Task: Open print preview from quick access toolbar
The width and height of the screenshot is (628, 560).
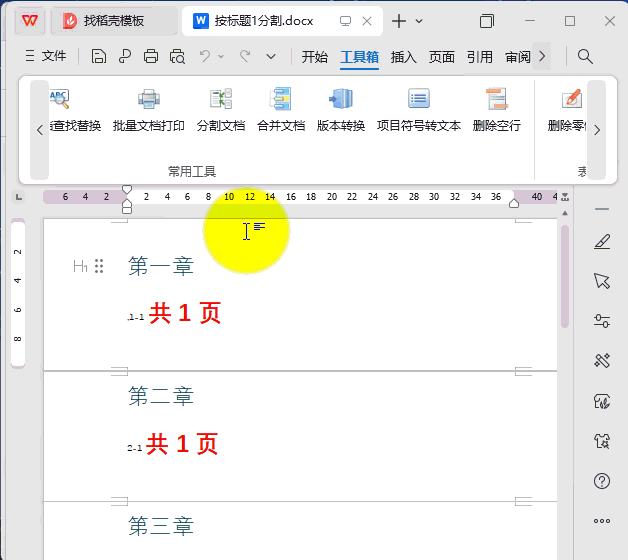Action: 178,57
